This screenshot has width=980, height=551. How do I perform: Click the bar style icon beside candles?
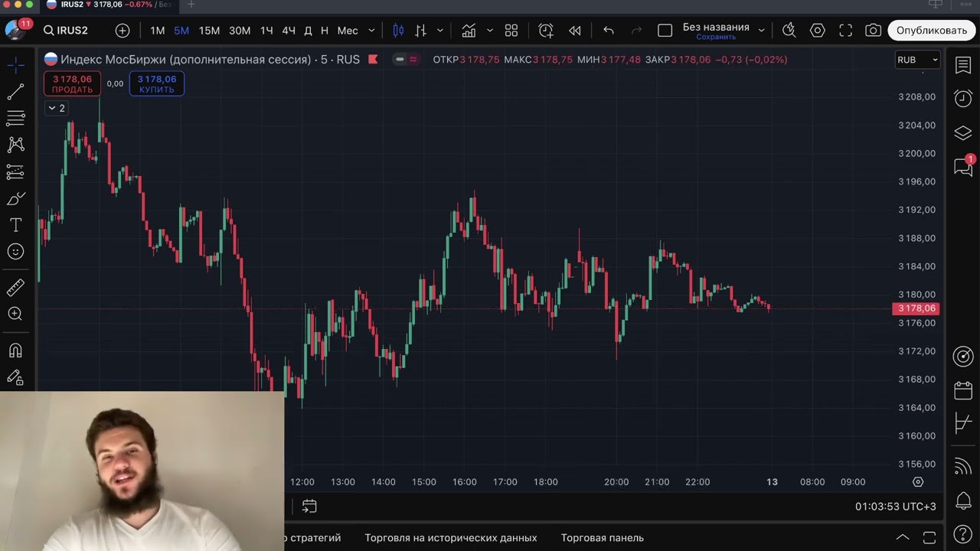pos(420,31)
